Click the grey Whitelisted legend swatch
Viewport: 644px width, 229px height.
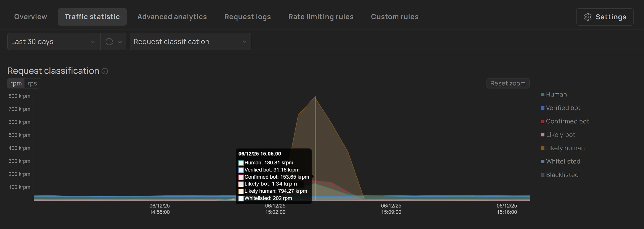pos(543,161)
